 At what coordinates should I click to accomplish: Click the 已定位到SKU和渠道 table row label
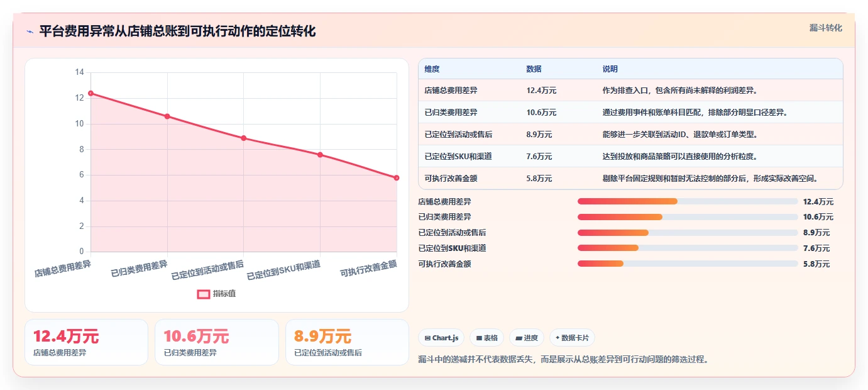click(x=458, y=157)
